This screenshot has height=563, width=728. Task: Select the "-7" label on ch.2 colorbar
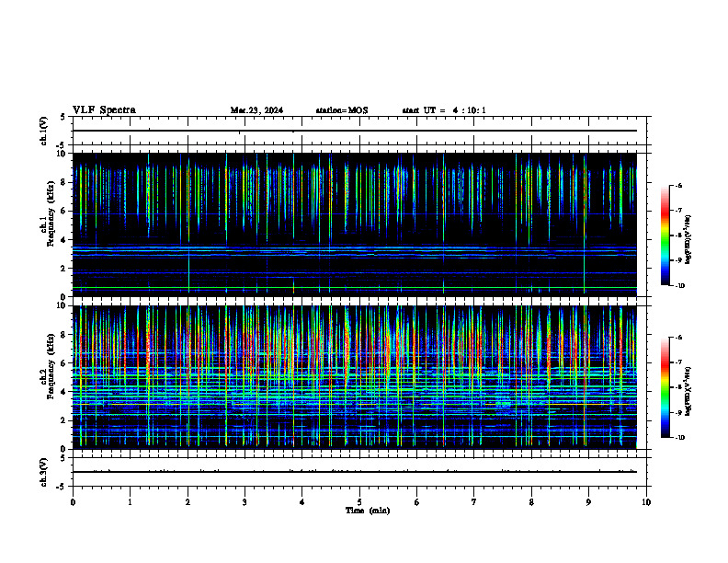click(678, 362)
